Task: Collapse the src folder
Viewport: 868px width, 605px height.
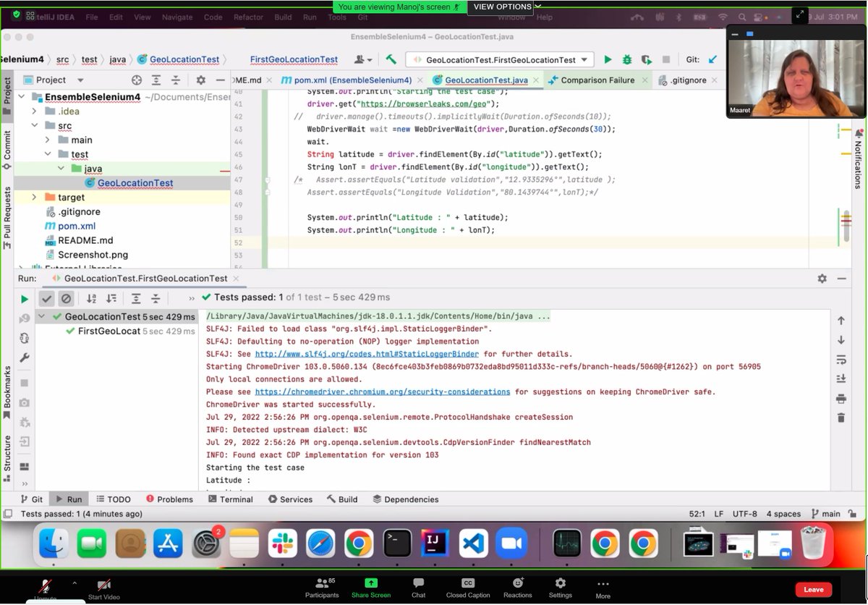Action: pos(34,126)
